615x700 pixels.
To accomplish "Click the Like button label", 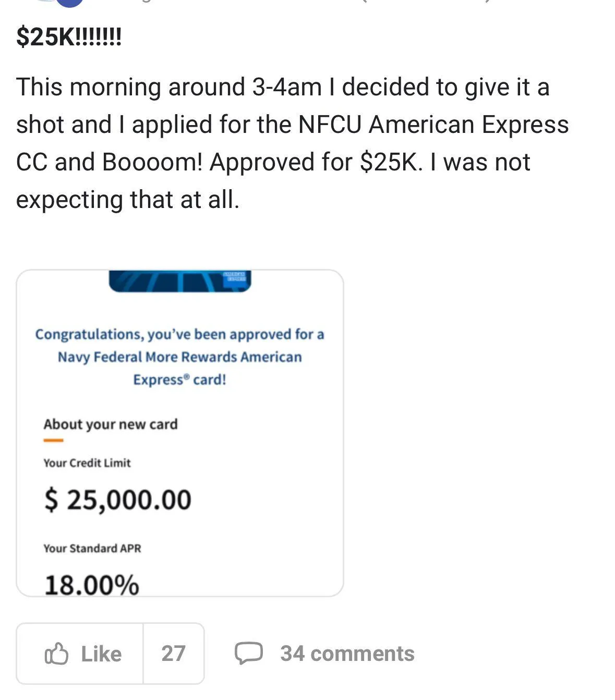I will [x=101, y=654].
